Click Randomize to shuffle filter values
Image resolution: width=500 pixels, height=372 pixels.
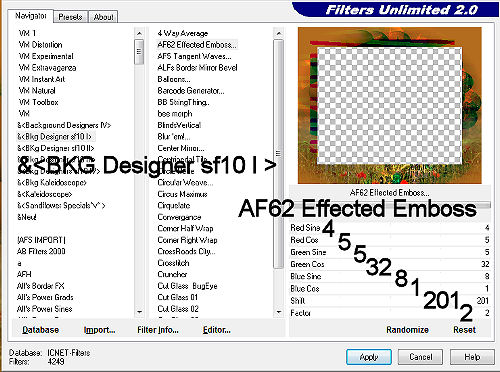coord(407,330)
